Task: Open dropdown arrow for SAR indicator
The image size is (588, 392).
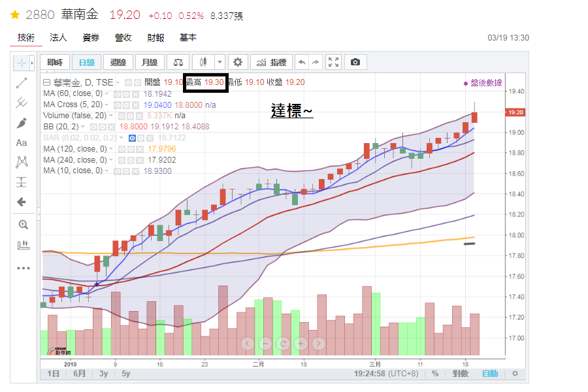Action: pos(121,138)
